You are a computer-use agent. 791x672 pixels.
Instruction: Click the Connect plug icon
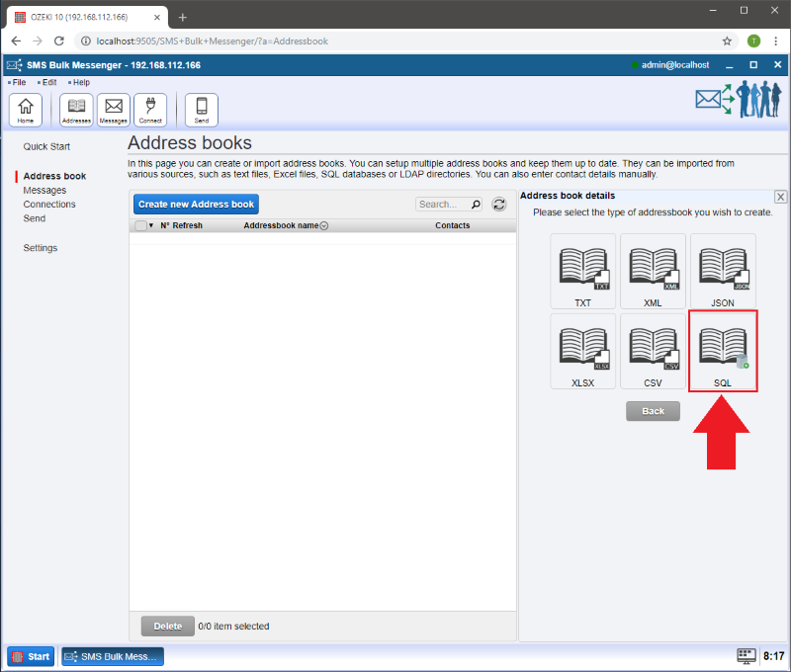150,110
